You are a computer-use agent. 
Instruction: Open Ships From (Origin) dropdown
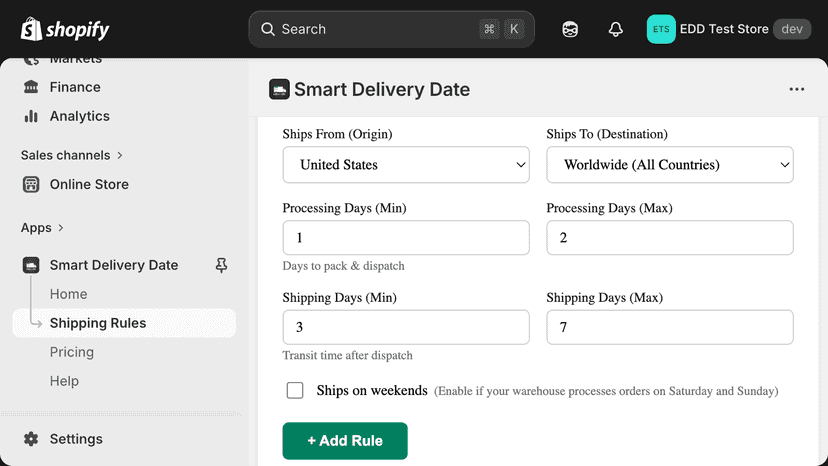[x=406, y=165]
